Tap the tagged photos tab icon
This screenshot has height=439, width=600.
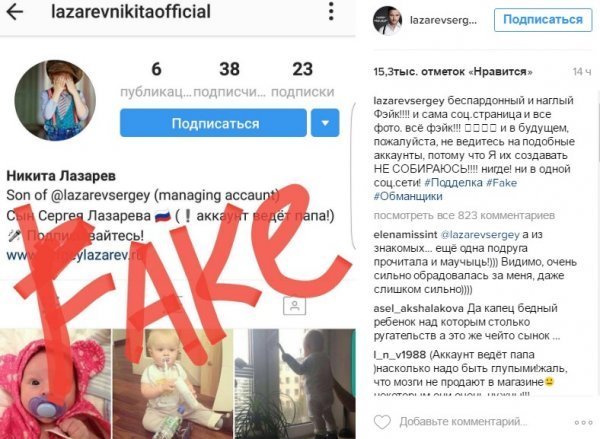(294, 305)
